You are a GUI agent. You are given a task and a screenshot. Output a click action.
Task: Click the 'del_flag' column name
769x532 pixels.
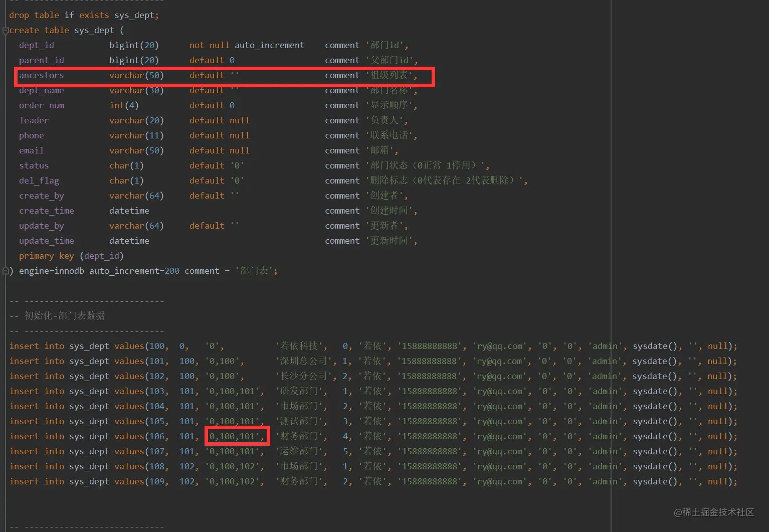tap(39, 181)
